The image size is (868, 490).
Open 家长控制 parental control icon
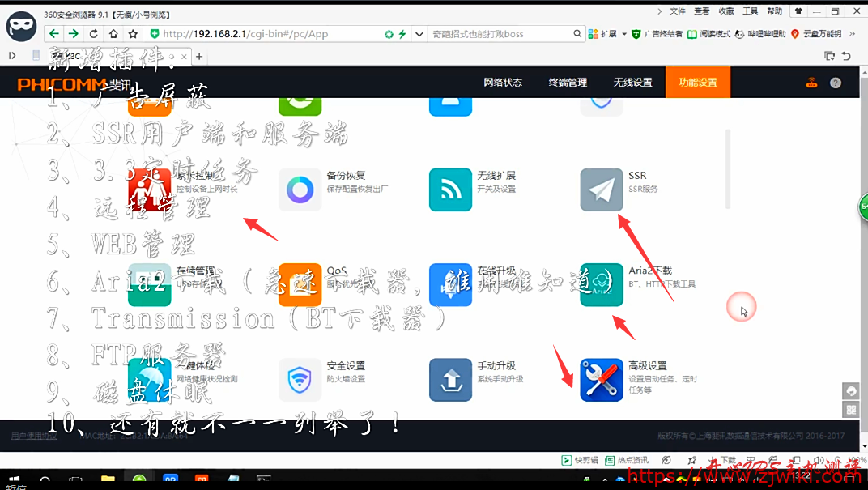[149, 190]
